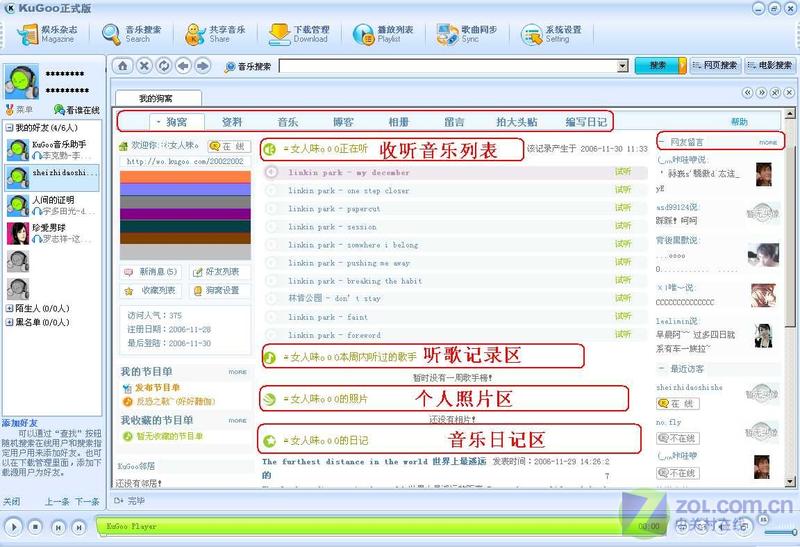800x547 pixels.
Task: Click the Stop button in the player bar
Action: [x=35, y=526]
